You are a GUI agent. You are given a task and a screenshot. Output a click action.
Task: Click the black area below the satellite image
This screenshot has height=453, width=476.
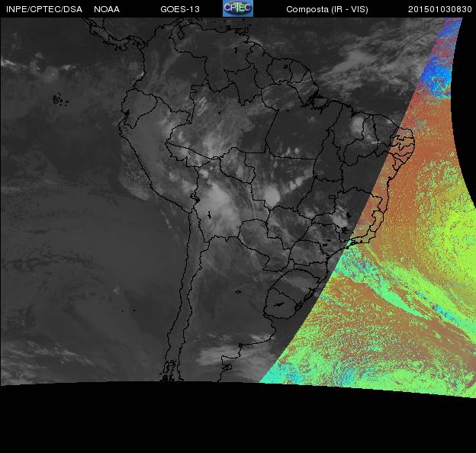click(x=238, y=422)
